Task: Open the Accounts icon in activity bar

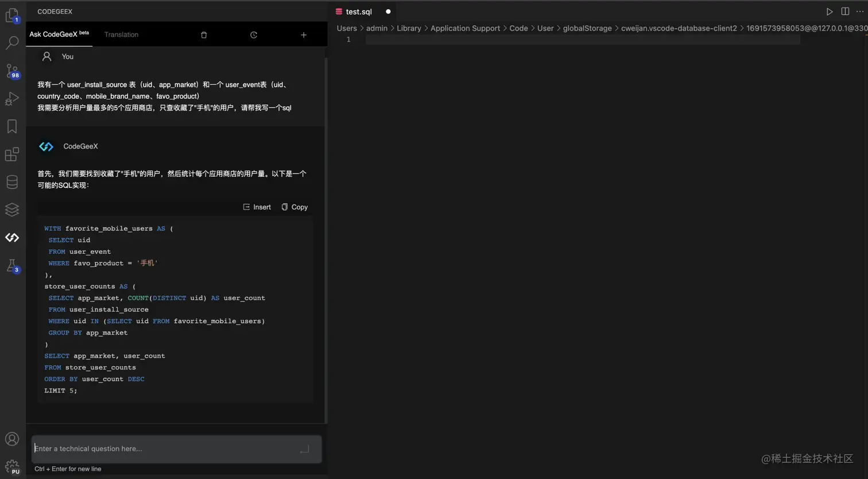Action: pyautogui.click(x=12, y=439)
